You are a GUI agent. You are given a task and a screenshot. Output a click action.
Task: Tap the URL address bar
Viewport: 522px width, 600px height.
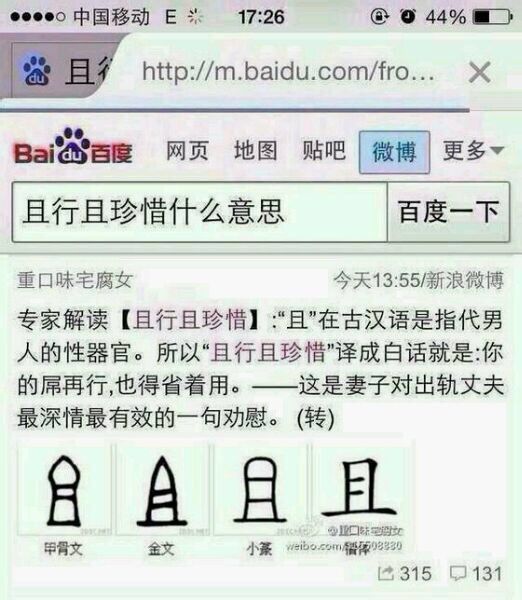click(x=289, y=72)
